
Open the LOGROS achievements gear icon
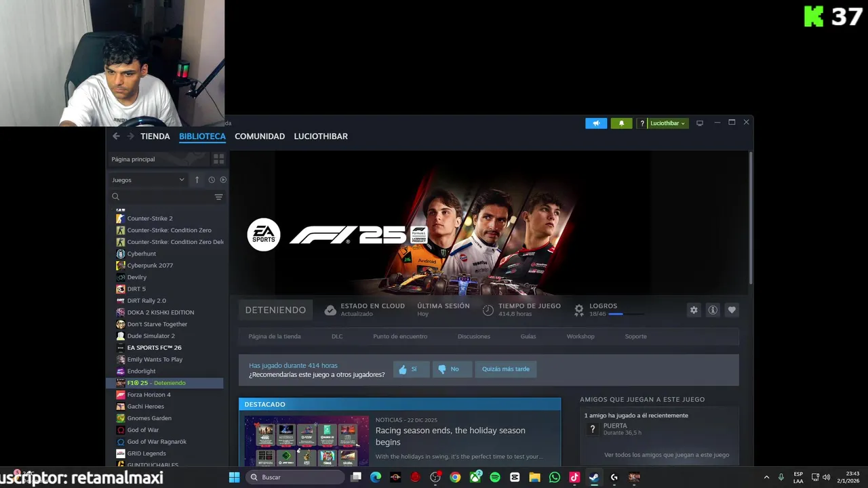click(x=579, y=310)
